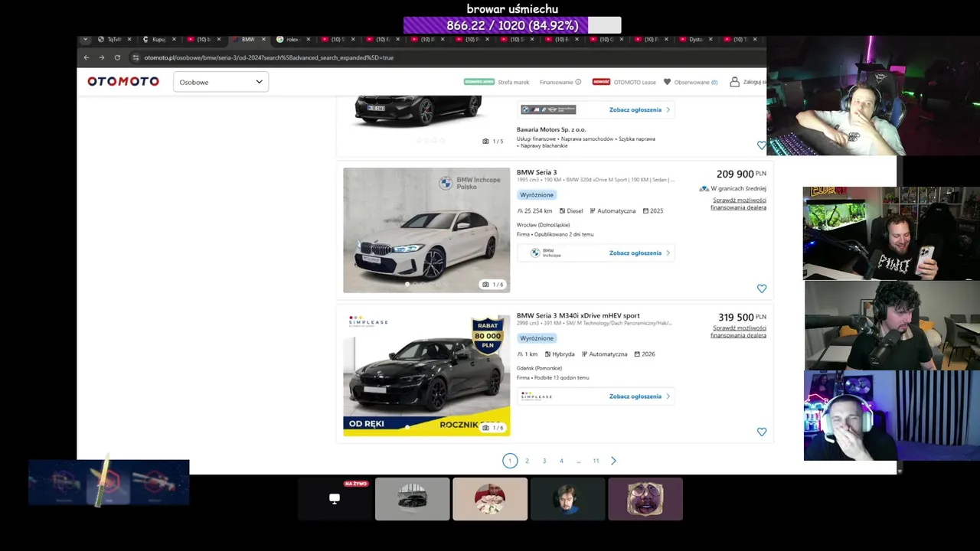Screen dimensions: 980x551
Task: Select the BMW browser tab
Action: point(248,39)
